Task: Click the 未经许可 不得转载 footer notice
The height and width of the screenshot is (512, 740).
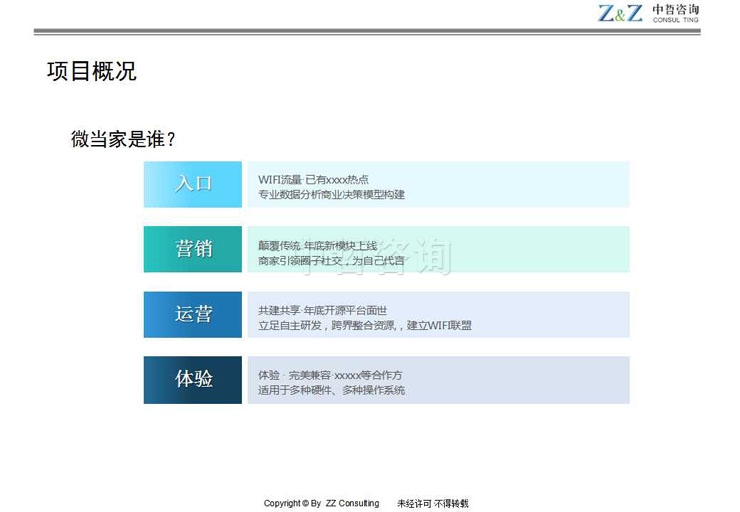Action: tap(432, 503)
